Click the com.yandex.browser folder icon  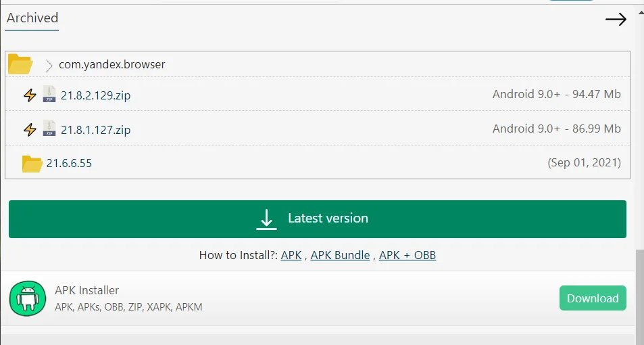[x=20, y=64]
